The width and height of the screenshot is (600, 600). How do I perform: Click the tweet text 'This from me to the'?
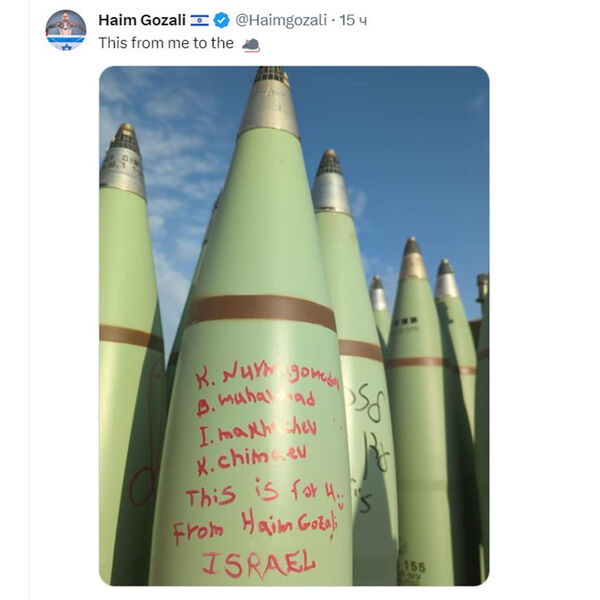pos(166,43)
